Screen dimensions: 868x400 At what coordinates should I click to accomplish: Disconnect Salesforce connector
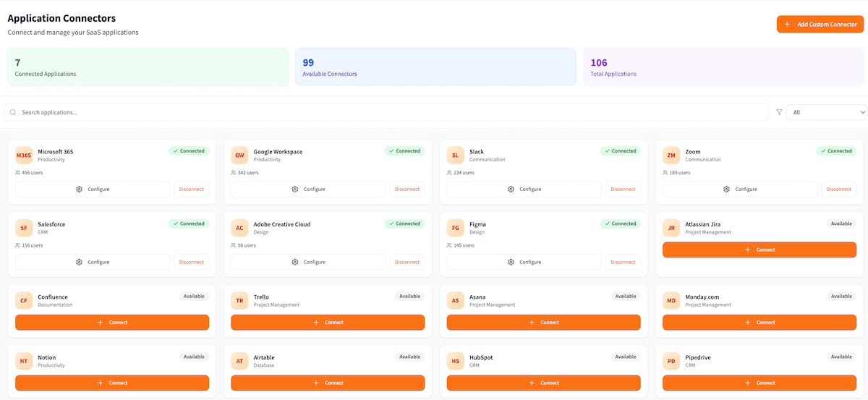click(191, 262)
